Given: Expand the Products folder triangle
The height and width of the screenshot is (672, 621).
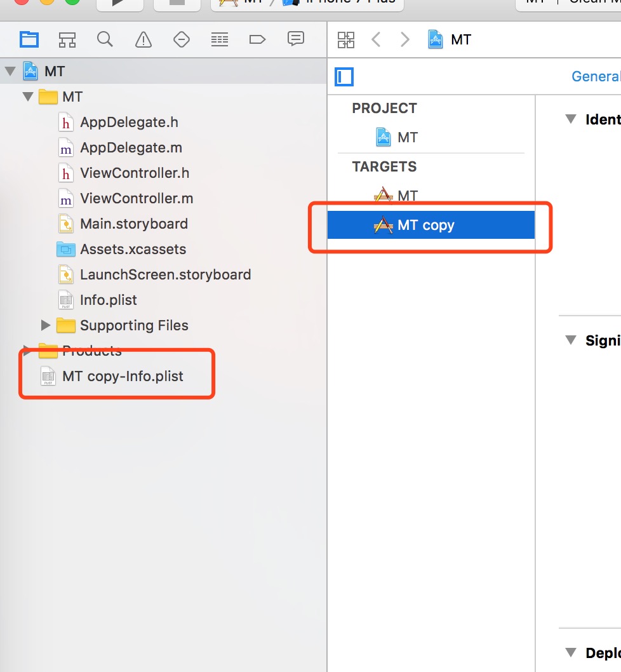Looking at the screenshot, I should click(27, 351).
